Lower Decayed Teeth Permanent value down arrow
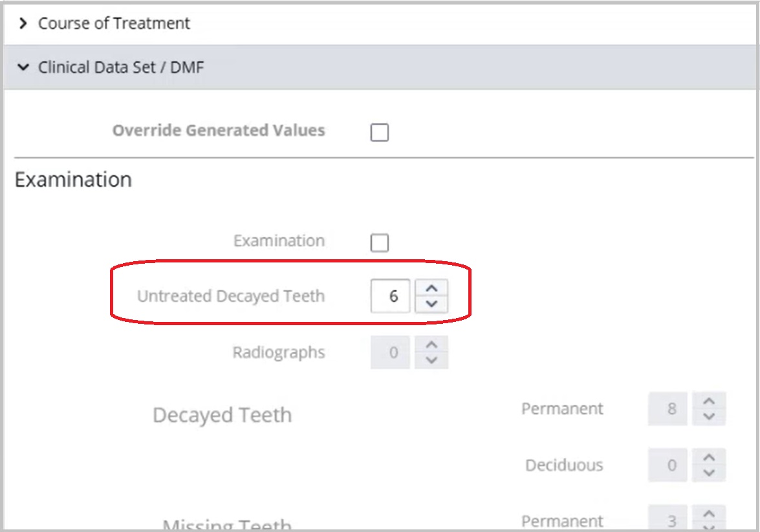Image resolution: width=760 pixels, height=532 pixels. coord(709,417)
